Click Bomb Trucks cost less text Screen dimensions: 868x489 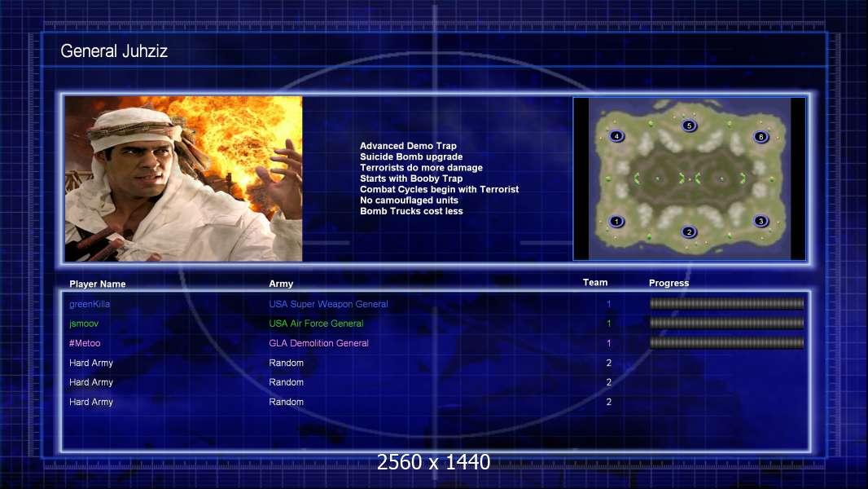[411, 211]
